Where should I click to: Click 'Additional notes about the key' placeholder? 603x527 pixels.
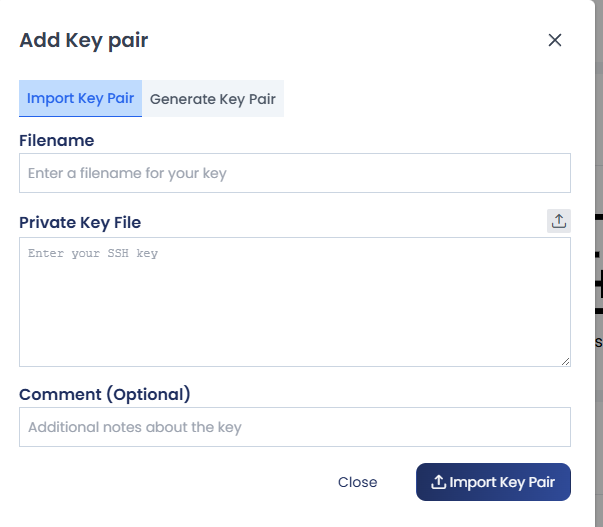(x=135, y=427)
